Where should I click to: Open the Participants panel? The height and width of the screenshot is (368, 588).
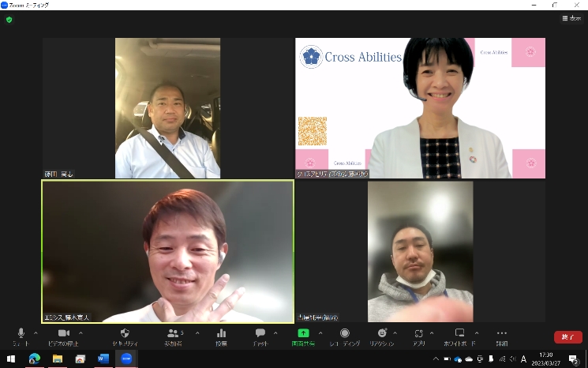[x=173, y=334]
